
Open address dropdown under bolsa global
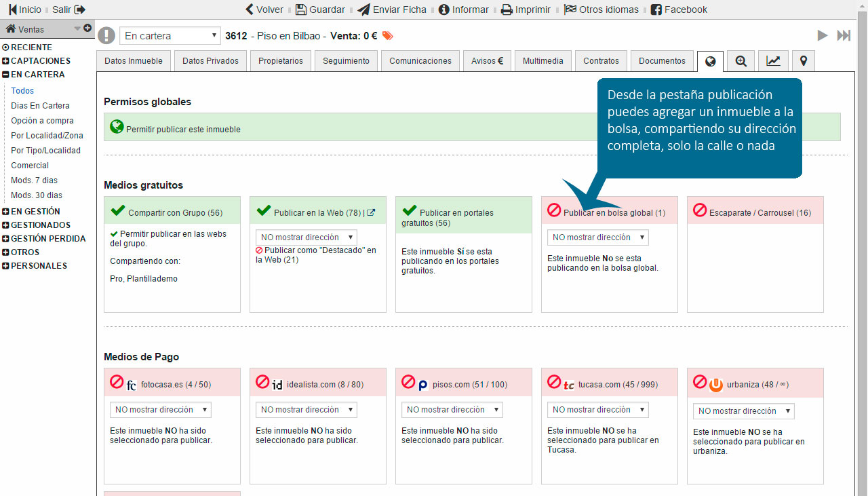(598, 237)
